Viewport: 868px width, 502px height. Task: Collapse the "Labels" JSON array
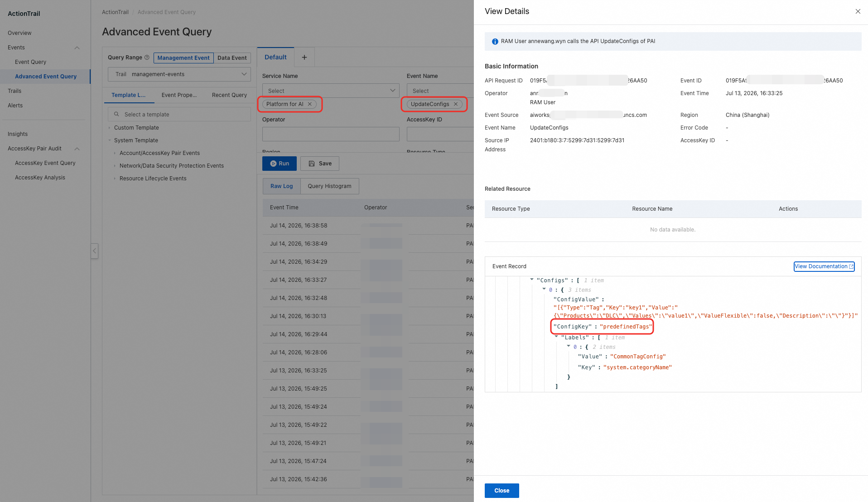click(x=556, y=337)
